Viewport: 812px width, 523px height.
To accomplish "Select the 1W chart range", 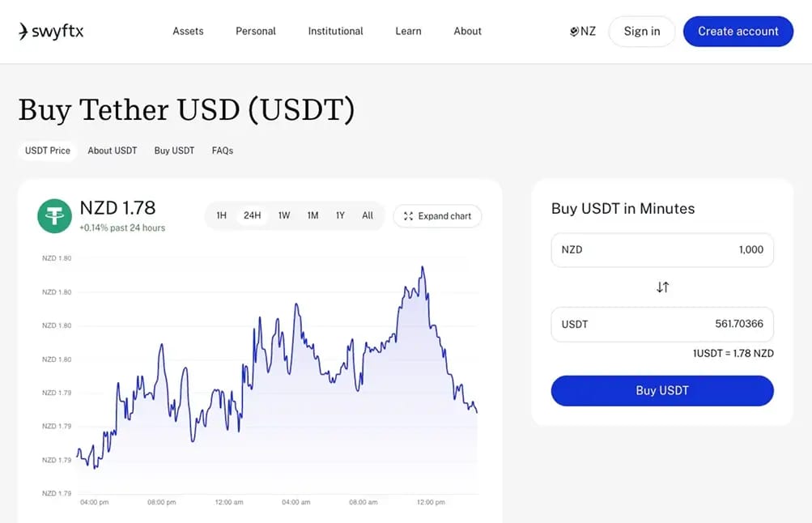I will click(284, 215).
